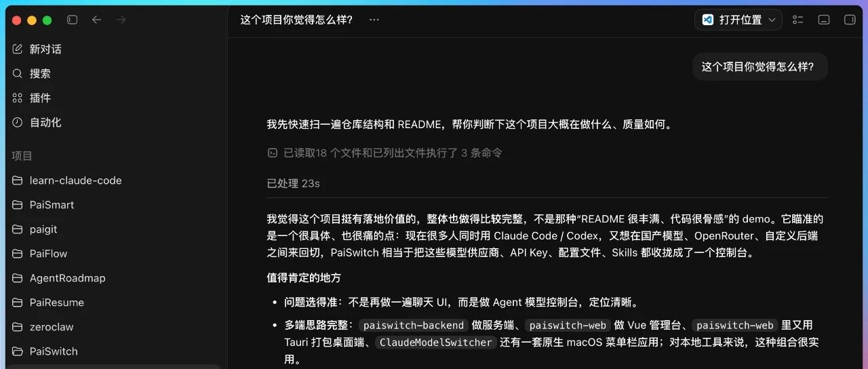The image size is (868, 369).
Task: Click the 自动化 clock icon
Action: (18, 123)
